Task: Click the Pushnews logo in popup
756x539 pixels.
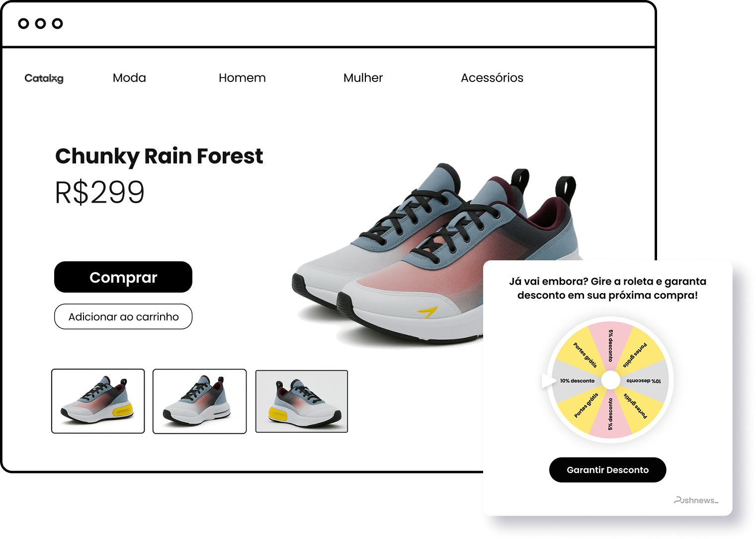Action: click(696, 500)
